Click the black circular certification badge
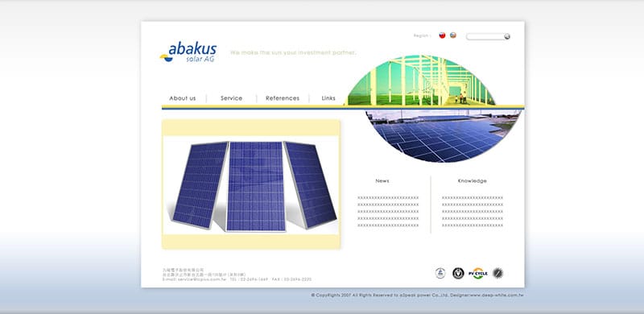 [x=458, y=273]
